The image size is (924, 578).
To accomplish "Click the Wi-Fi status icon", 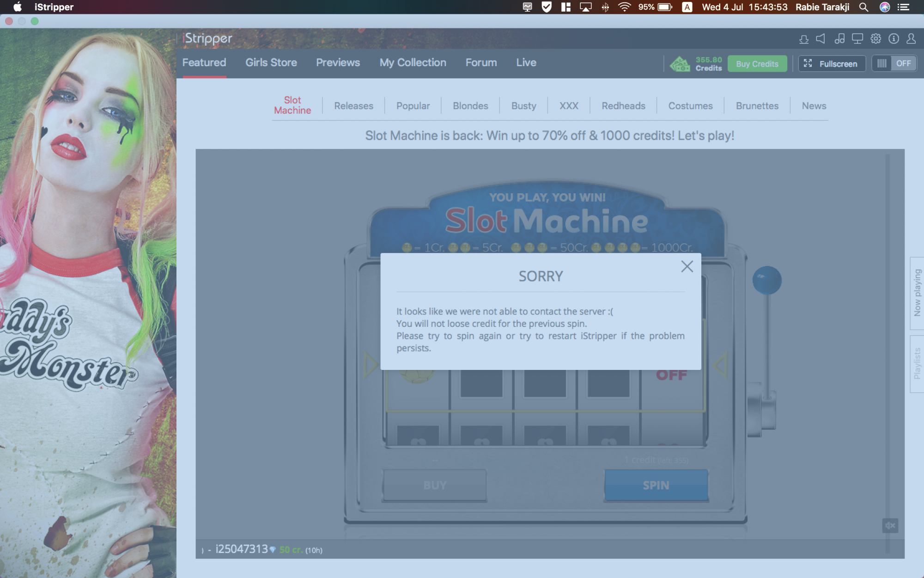I will click(624, 7).
